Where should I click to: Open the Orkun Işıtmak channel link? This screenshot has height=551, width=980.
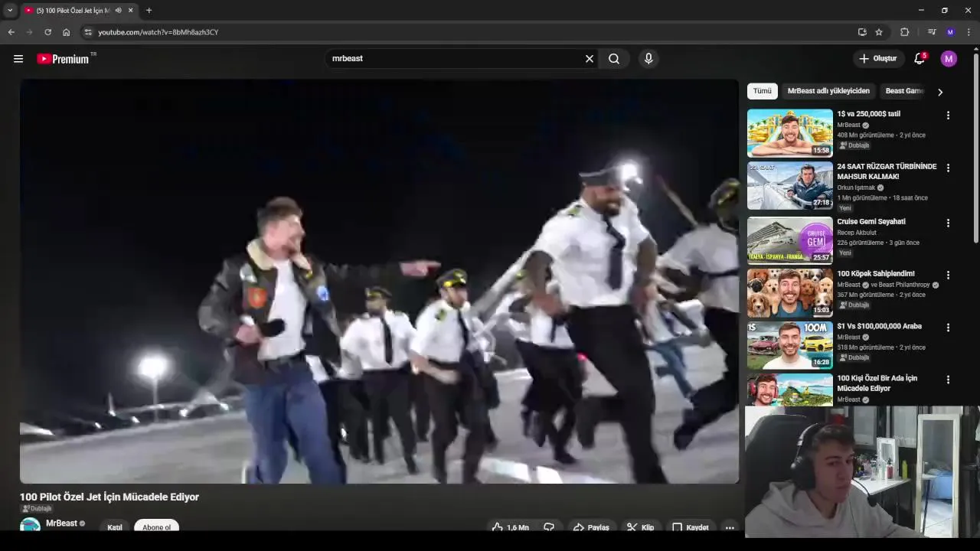coord(856,187)
